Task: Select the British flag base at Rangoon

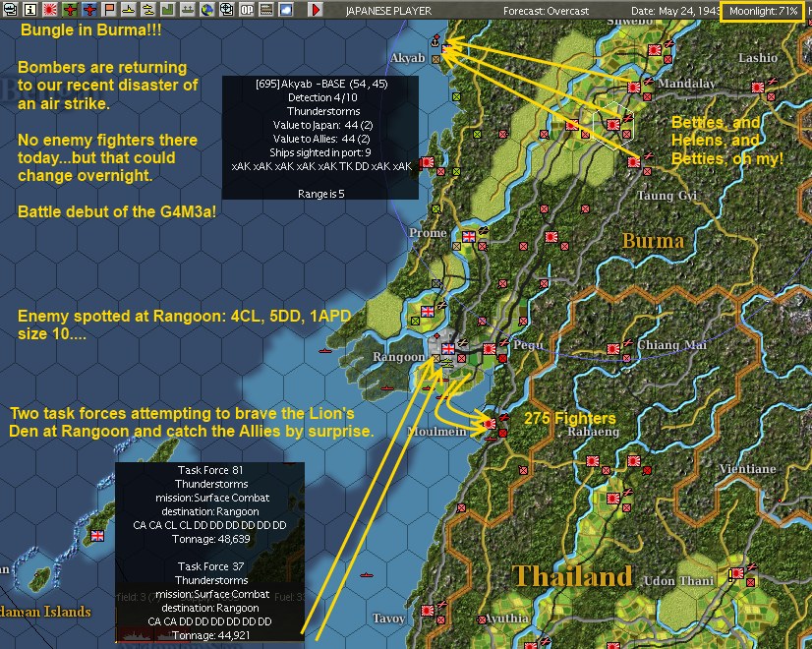Action: [448, 348]
